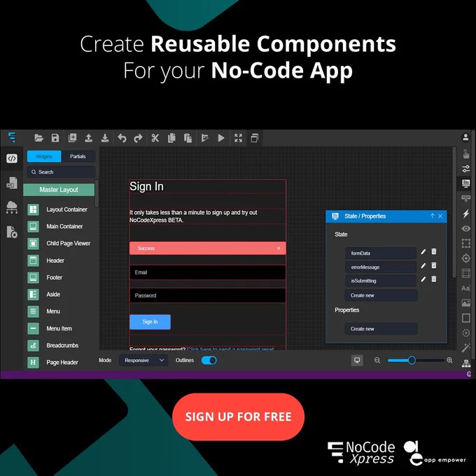Click Create new under State
The width and height of the screenshot is (476, 476).
pos(381,295)
